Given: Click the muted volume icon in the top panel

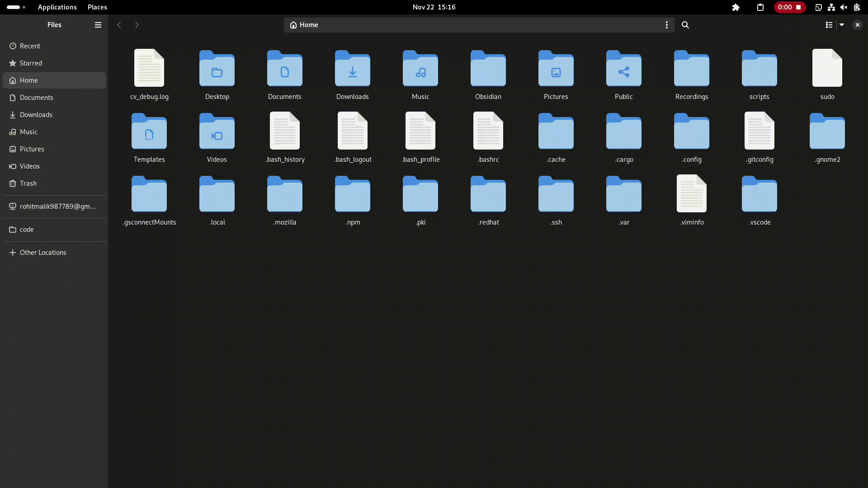Looking at the screenshot, I should coord(844,7).
